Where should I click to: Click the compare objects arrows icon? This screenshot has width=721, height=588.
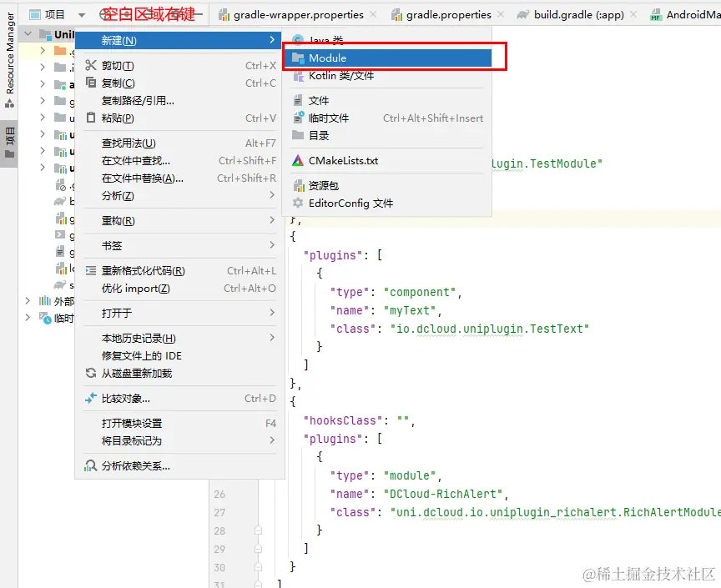click(91, 398)
